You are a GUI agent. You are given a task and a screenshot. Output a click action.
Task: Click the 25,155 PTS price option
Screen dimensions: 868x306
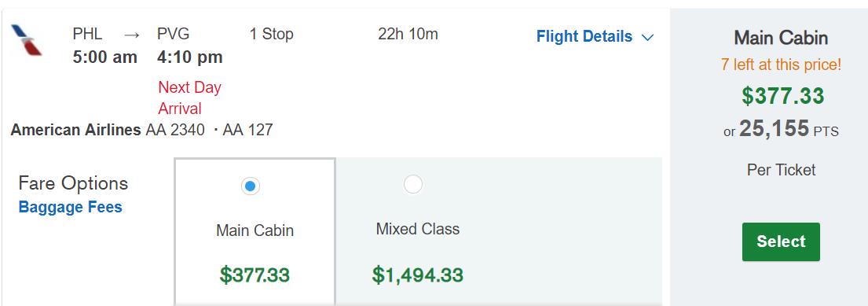tap(781, 129)
